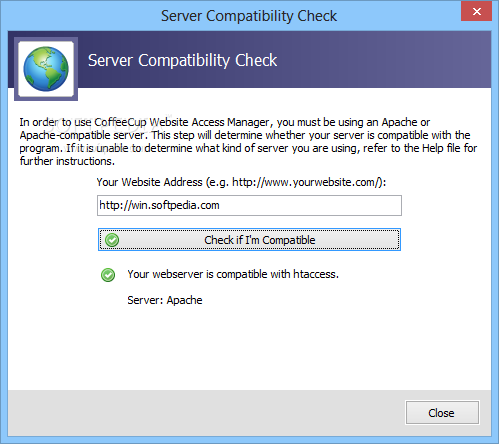Image resolution: width=499 pixels, height=444 pixels.
Task: Click 'Your webserver is compatible with htaccess.' text
Action: tap(233, 274)
